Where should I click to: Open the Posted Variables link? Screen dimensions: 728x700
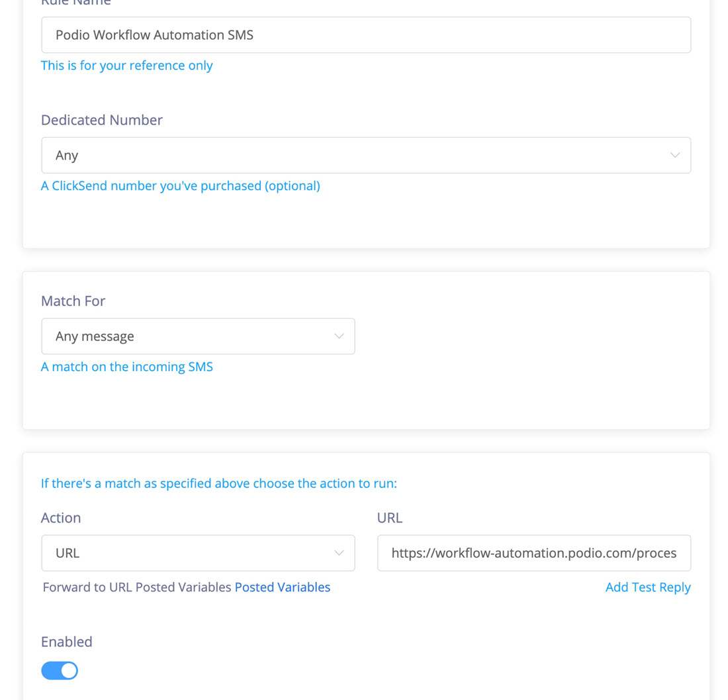click(x=282, y=587)
